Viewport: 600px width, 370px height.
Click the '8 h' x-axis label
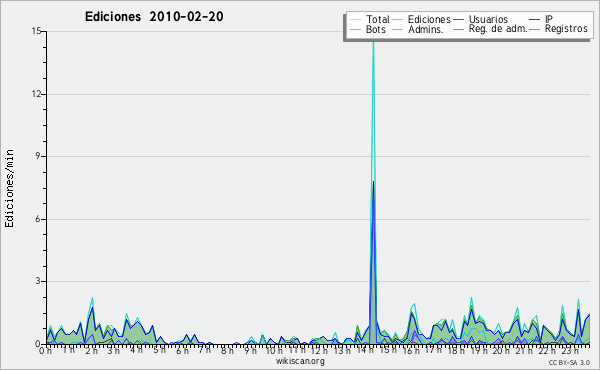coord(227,350)
